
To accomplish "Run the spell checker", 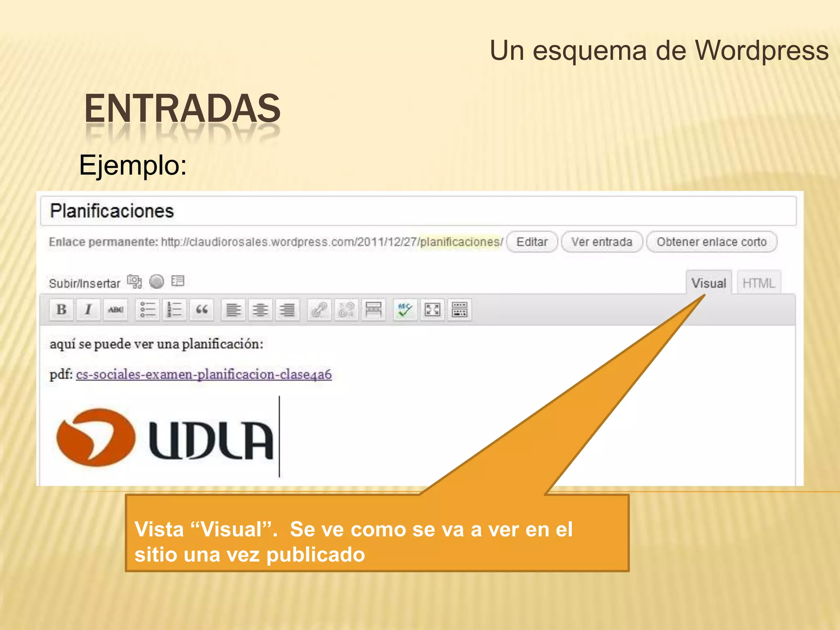I will [x=405, y=309].
